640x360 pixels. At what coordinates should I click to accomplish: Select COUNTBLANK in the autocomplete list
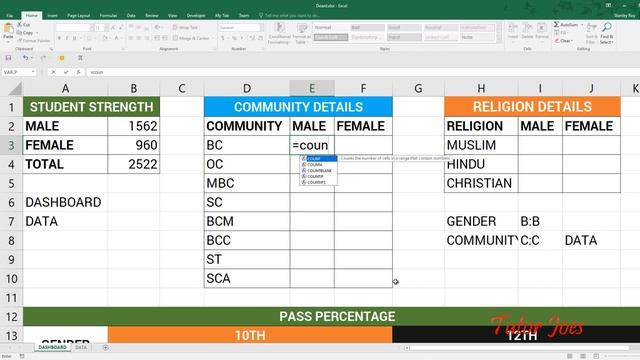click(319, 171)
